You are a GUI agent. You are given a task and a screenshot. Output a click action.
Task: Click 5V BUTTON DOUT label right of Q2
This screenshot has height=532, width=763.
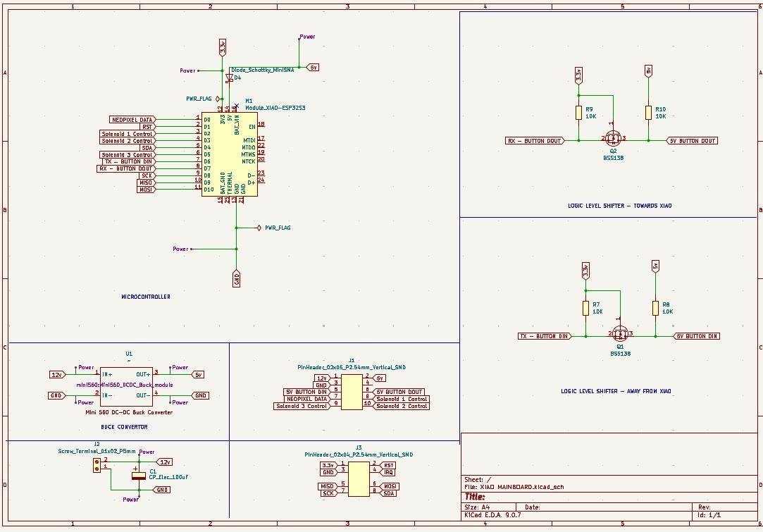[692, 141]
